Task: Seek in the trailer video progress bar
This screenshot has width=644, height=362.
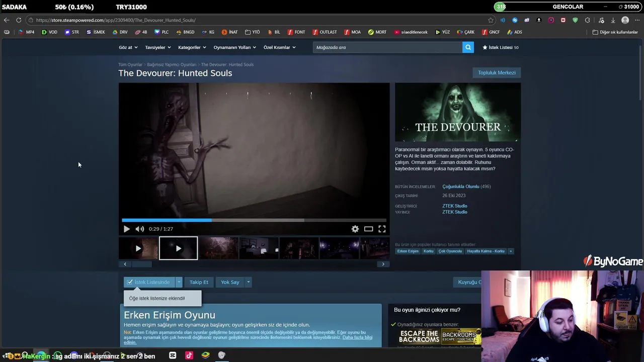Action: (x=254, y=220)
